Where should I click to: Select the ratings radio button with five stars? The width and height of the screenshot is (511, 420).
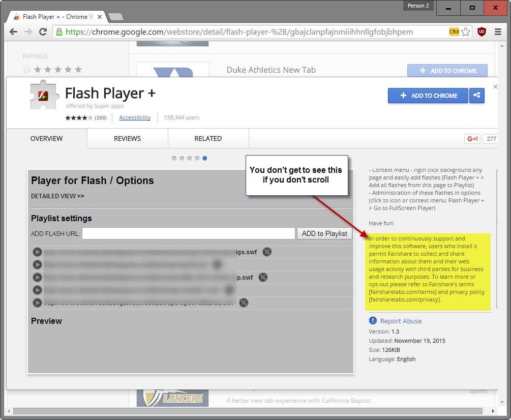[x=27, y=69]
